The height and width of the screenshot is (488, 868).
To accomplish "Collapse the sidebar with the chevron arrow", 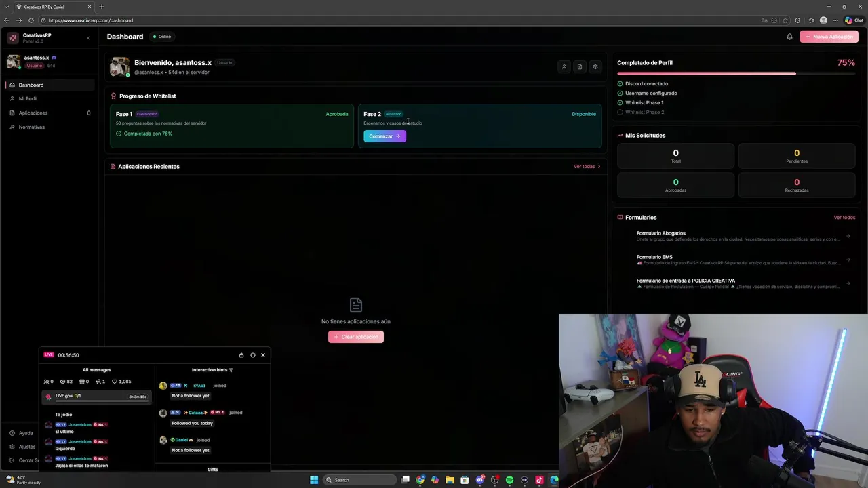I will point(88,38).
